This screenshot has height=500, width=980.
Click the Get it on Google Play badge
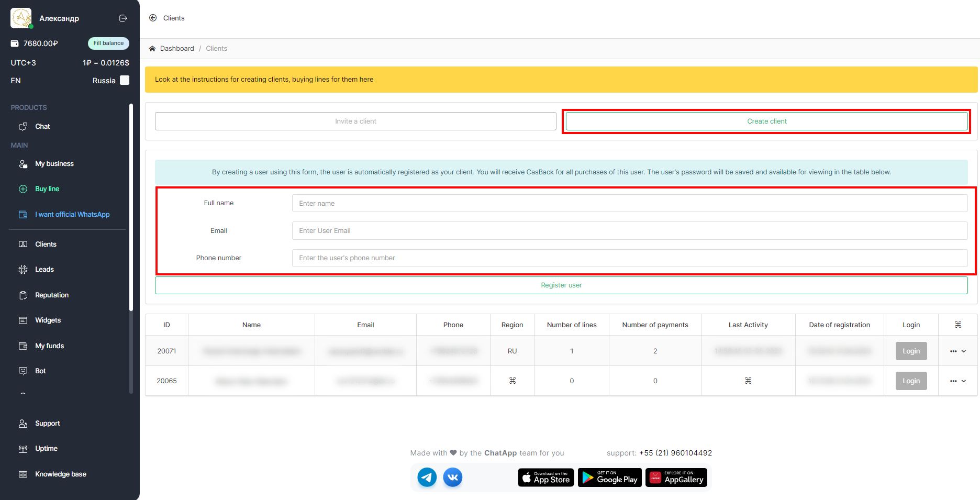[x=609, y=477]
